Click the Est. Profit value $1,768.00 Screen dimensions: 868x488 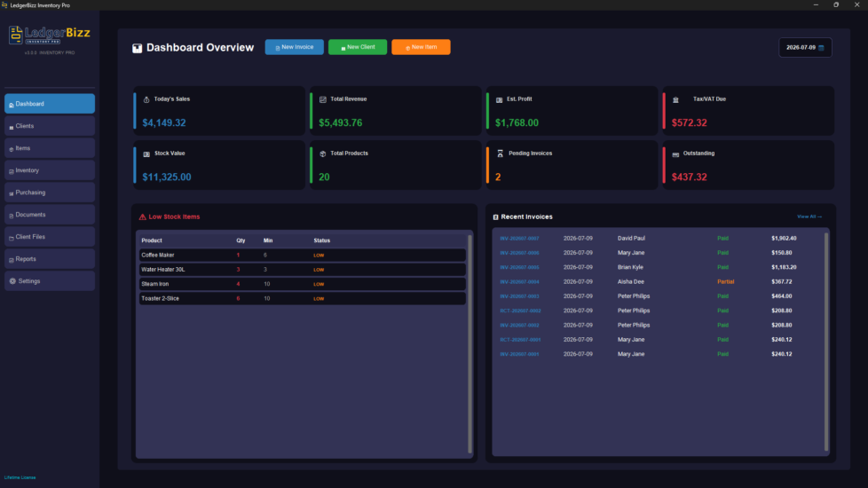pos(517,122)
